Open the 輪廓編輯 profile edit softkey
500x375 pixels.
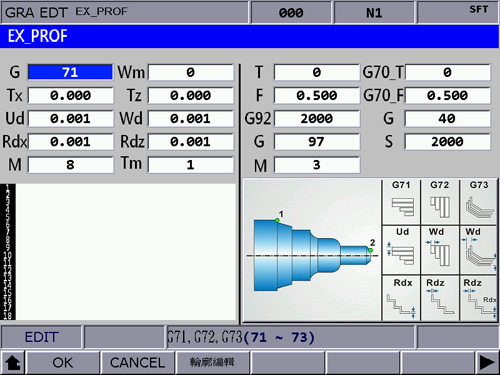pos(212,363)
